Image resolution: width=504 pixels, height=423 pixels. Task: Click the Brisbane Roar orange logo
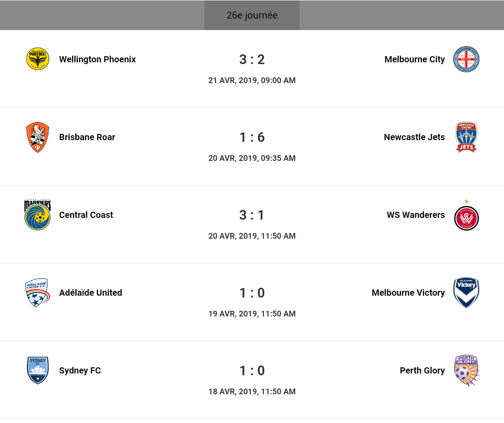click(x=38, y=137)
